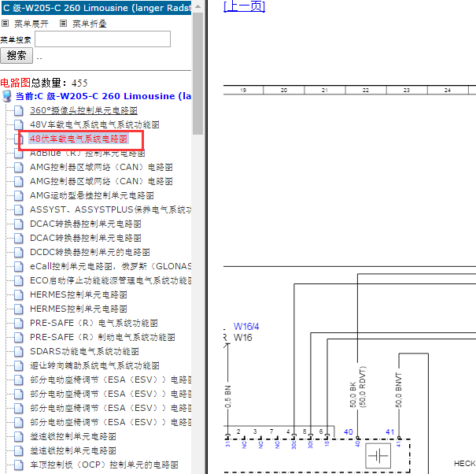476x474 pixels.
Task: Open the first HERMES控制单元电路图
Action: (79, 294)
